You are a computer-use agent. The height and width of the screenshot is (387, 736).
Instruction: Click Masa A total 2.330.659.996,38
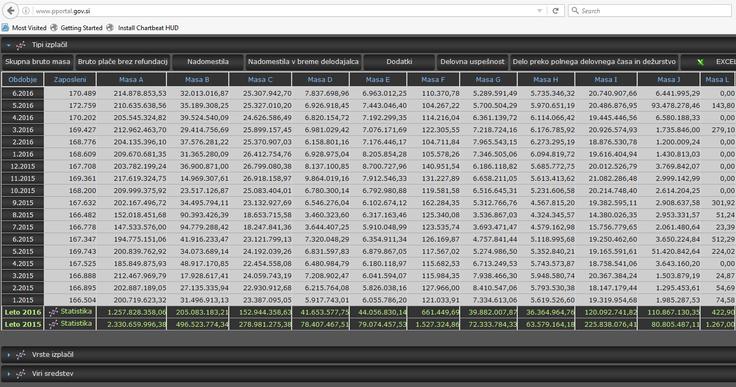137,324
